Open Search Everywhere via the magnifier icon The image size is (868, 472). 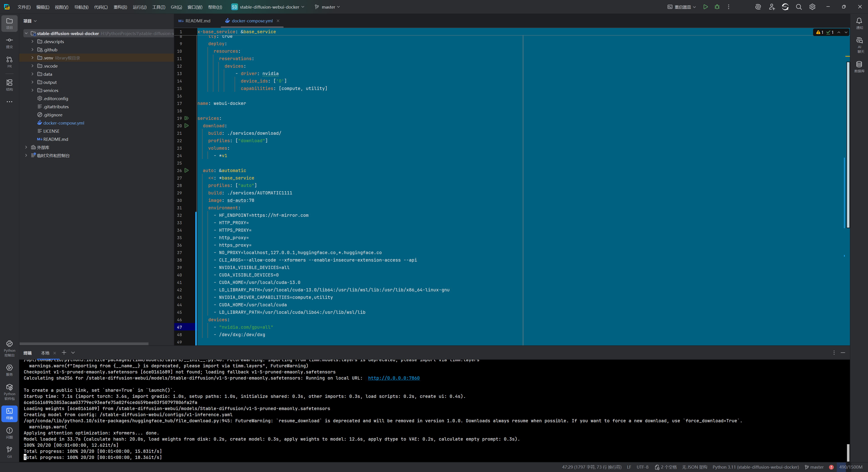[799, 7]
